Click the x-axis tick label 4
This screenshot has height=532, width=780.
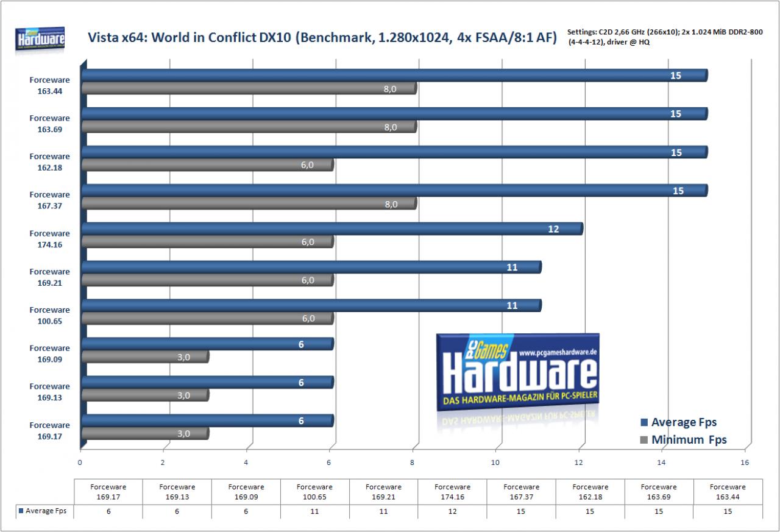click(x=246, y=463)
